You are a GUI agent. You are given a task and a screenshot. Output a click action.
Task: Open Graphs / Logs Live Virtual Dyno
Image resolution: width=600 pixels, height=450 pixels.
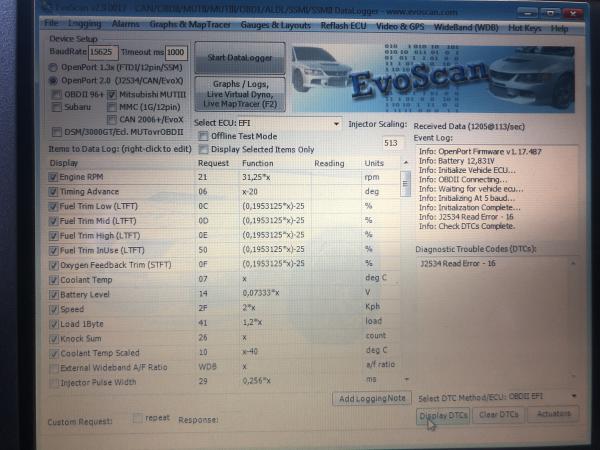[x=240, y=94]
